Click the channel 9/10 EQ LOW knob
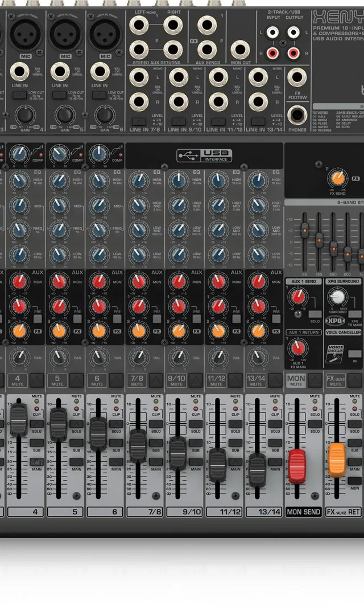The image size is (364, 615). pyautogui.click(x=178, y=255)
